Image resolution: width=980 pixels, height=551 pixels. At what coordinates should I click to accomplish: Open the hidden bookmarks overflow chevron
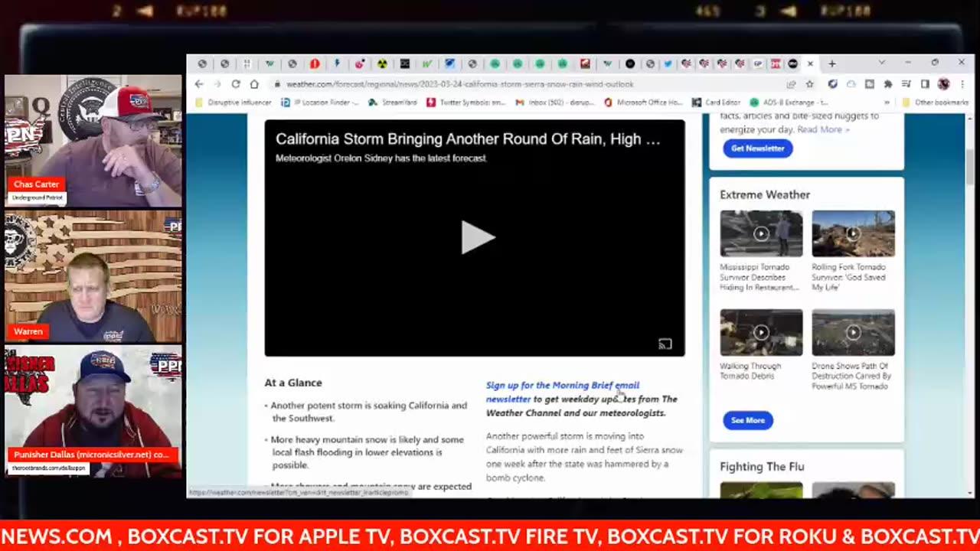click(887, 102)
